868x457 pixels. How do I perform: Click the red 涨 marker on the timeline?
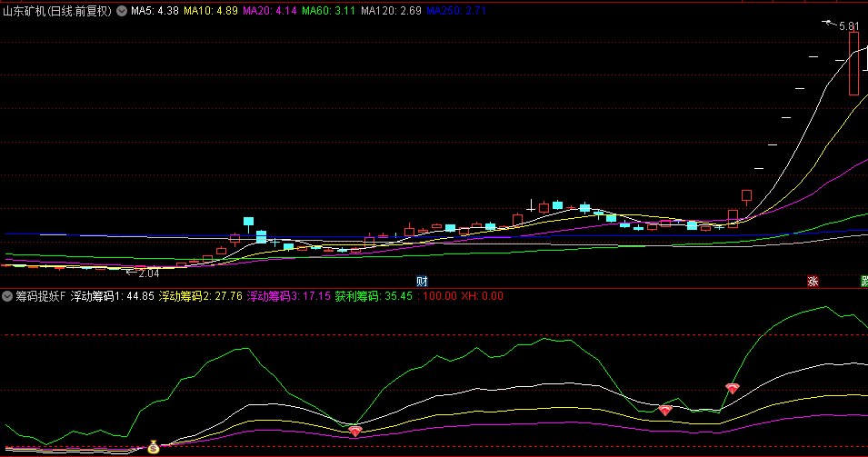[x=813, y=282]
